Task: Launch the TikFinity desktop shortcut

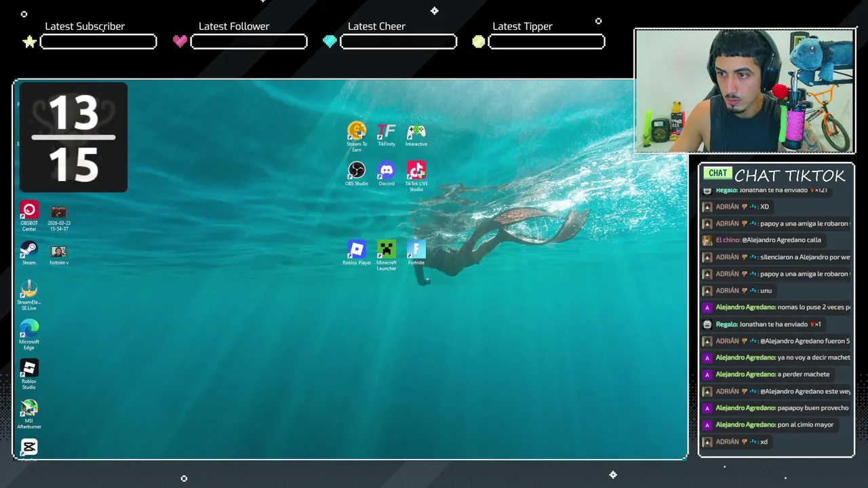Action: 387,134
